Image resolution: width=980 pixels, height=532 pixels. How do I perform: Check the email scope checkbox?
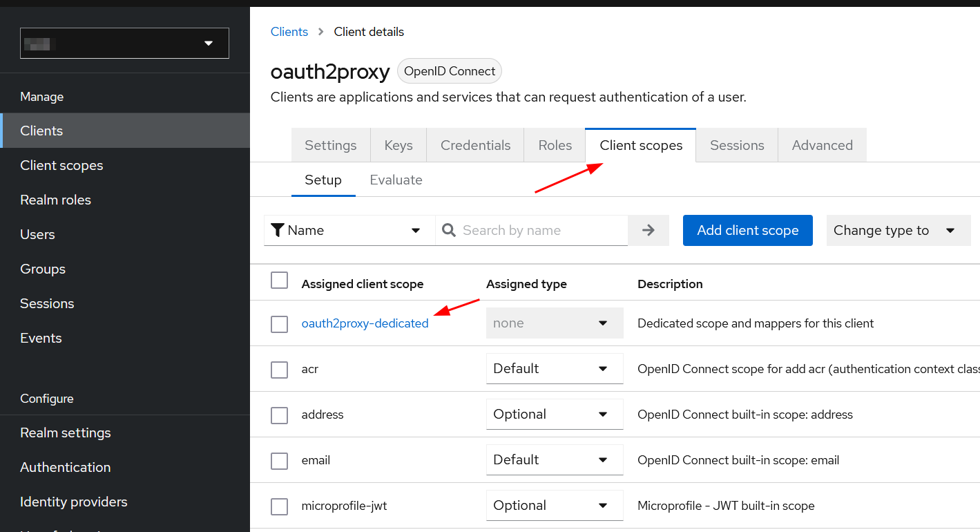pyautogui.click(x=279, y=461)
